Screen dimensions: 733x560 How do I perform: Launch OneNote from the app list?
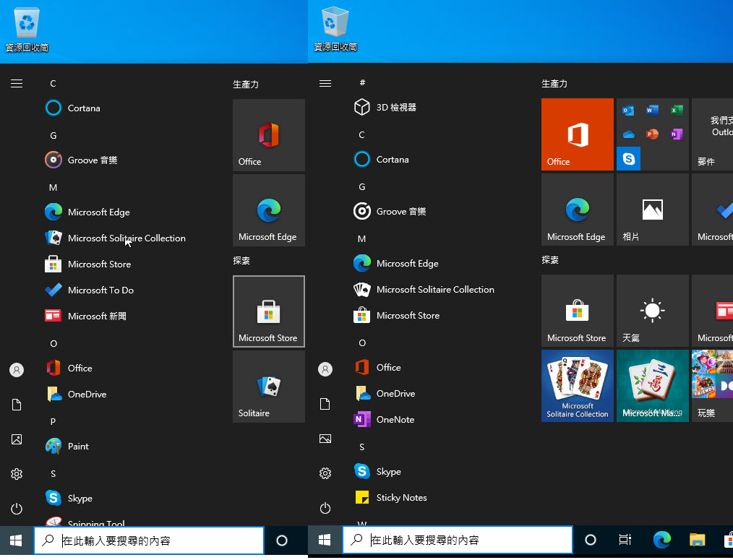click(394, 419)
